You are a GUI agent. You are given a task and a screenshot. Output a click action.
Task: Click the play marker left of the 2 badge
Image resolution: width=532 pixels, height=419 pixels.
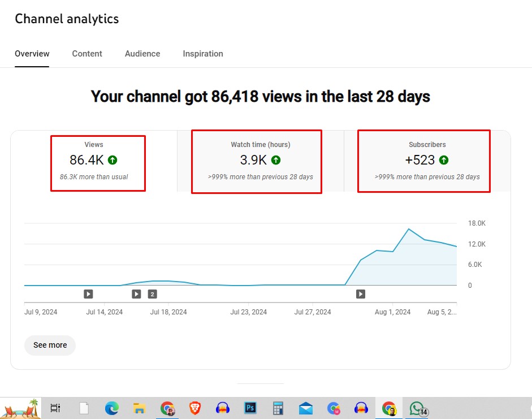click(x=136, y=293)
